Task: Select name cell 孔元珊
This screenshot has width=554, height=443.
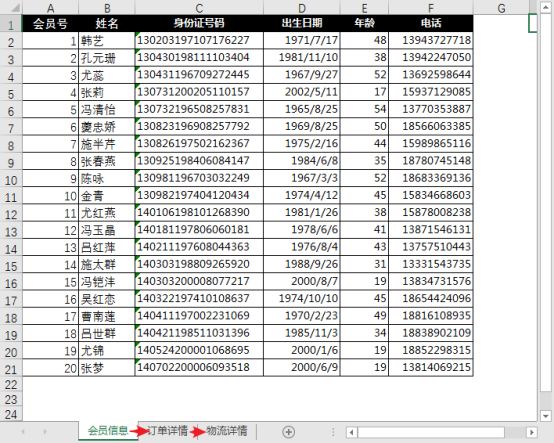Action: (106, 58)
